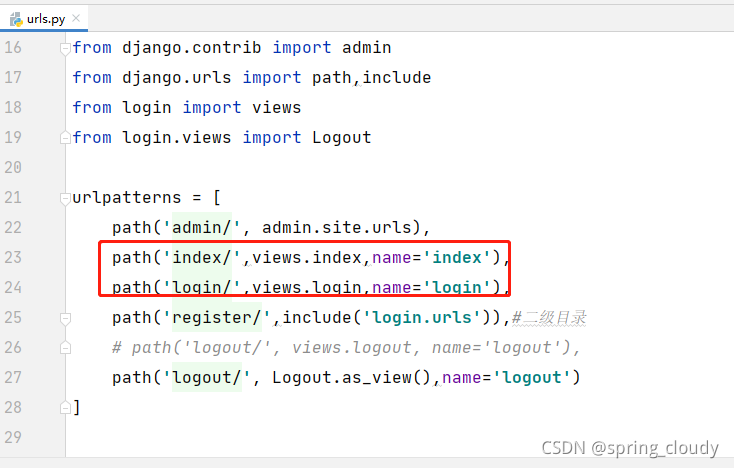The image size is (734, 468).
Task: Click line number 16 in the gutter
Action: click(x=13, y=47)
